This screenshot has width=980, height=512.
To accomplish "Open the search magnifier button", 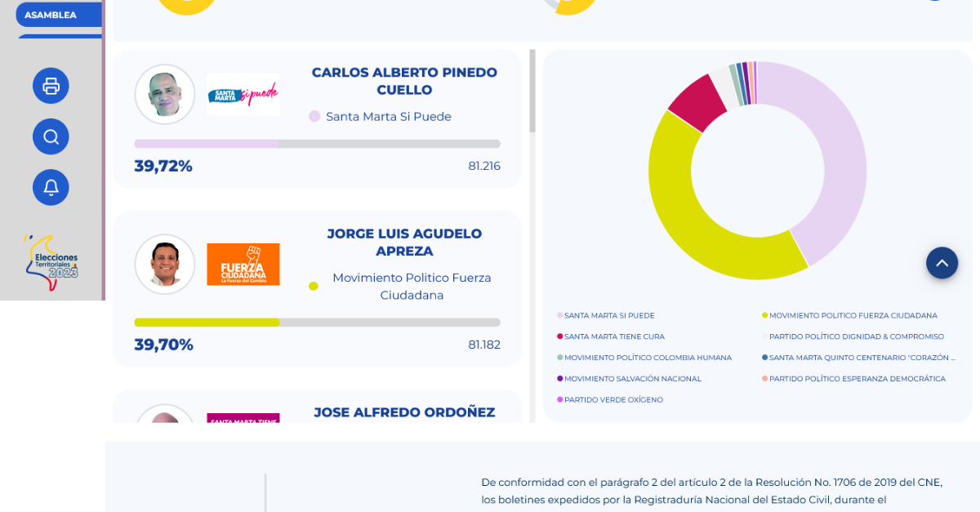I will point(51,136).
